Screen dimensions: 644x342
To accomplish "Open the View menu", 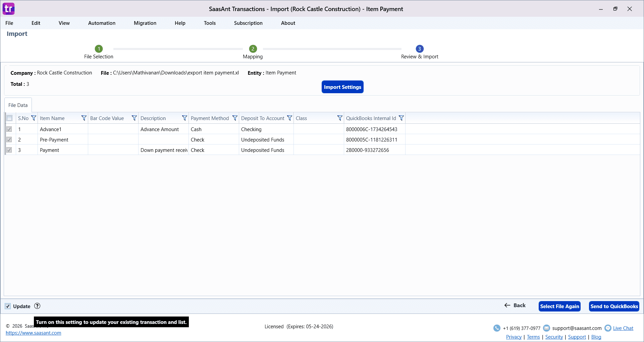I will 64,23.
